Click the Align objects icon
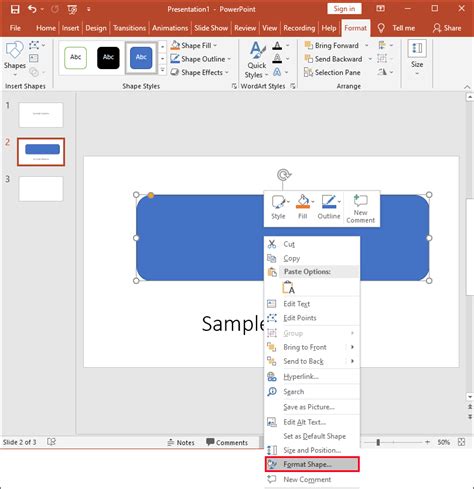 pyautogui.click(x=382, y=45)
